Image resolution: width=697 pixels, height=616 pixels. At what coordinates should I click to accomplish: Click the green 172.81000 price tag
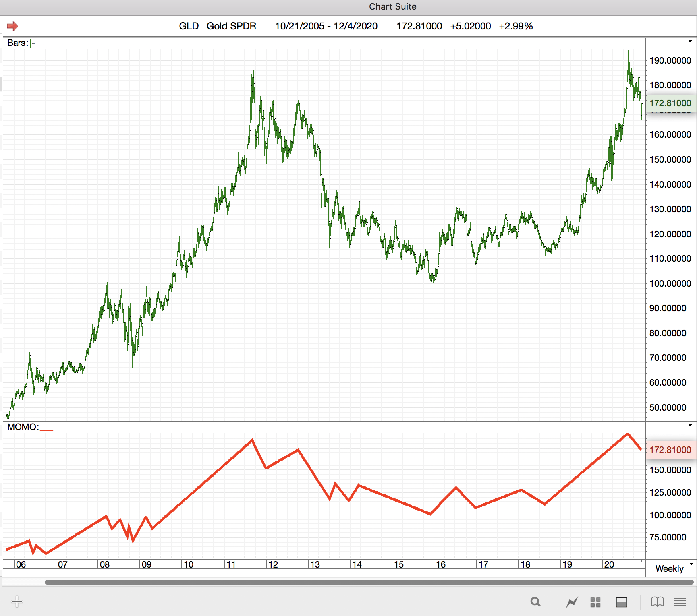tap(670, 103)
